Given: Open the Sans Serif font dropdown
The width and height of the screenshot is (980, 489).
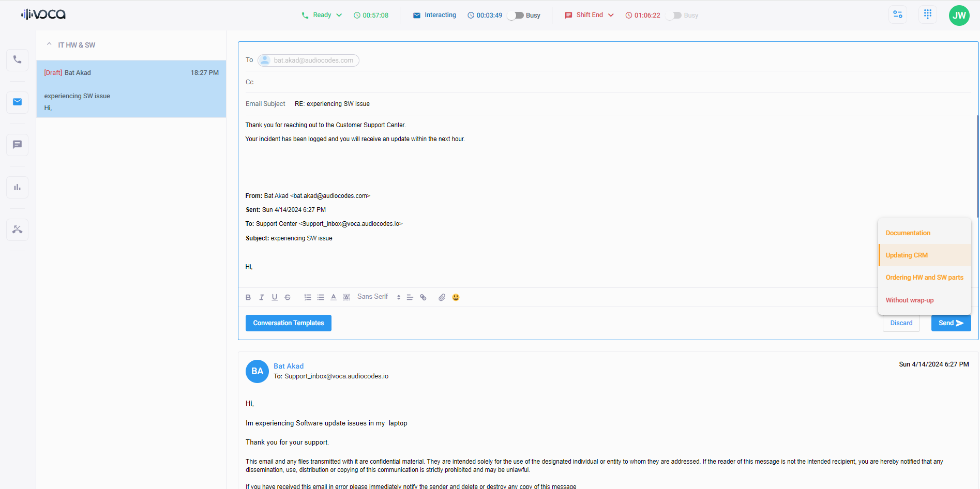Looking at the screenshot, I should [379, 297].
